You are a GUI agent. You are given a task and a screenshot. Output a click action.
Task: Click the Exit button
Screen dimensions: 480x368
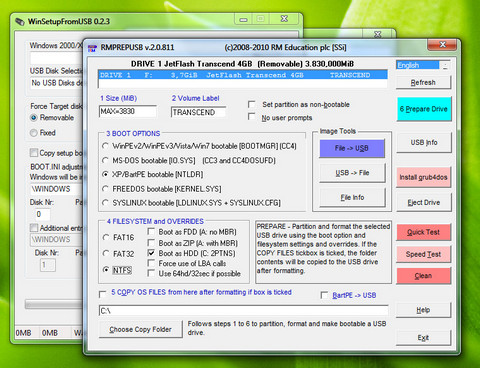423,338
